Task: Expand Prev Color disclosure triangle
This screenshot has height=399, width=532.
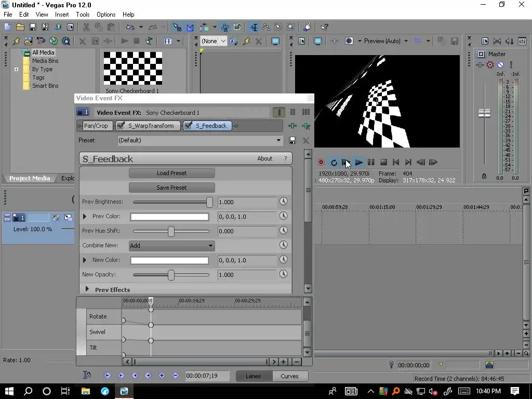Action: 85,217
